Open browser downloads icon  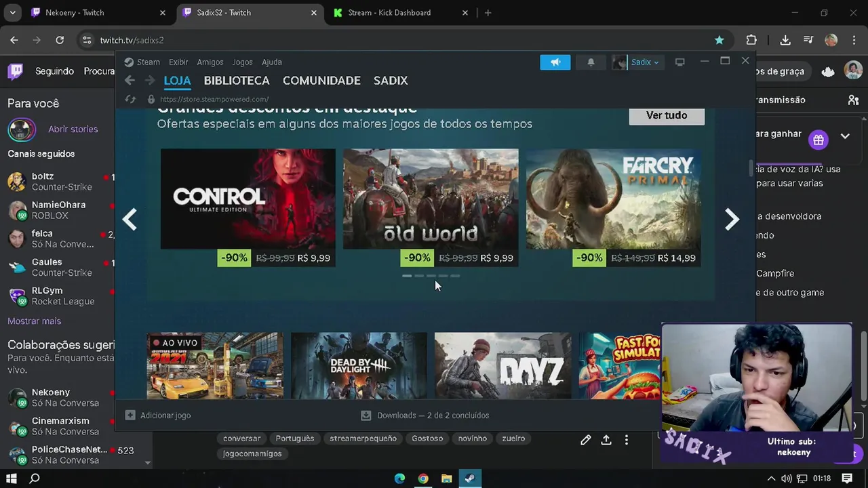pos(785,40)
